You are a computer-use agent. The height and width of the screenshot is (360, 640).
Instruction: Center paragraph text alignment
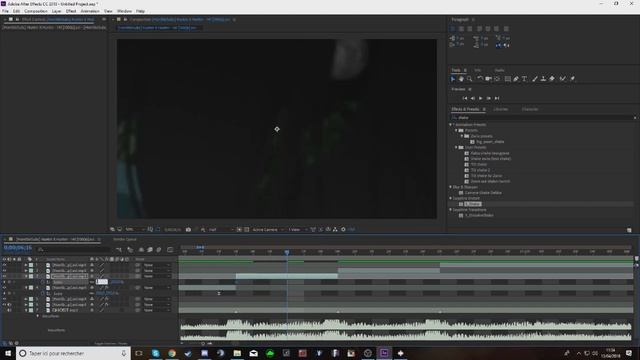tap(461, 29)
